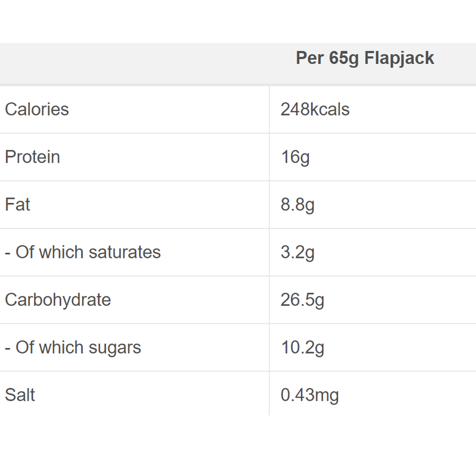The width and height of the screenshot is (476, 476).
Task: Select the Salt row label
Action: (x=20, y=395)
